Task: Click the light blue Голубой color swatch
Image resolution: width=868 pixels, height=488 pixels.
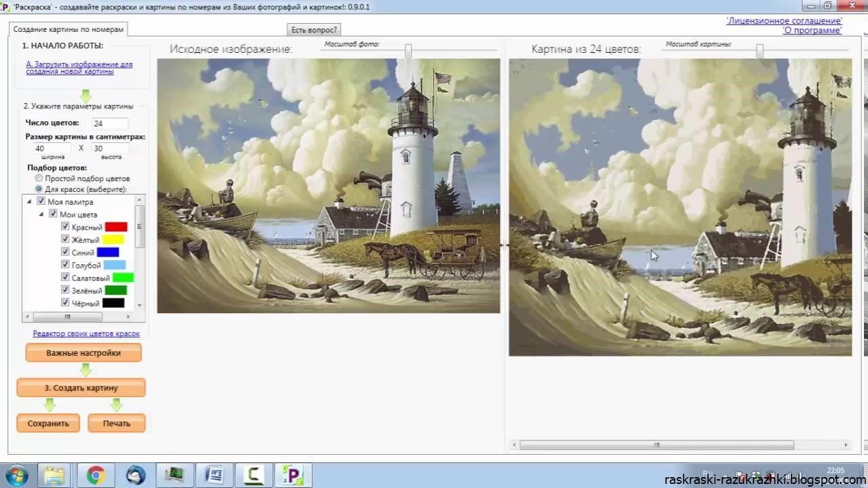Action: [x=115, y=265]
